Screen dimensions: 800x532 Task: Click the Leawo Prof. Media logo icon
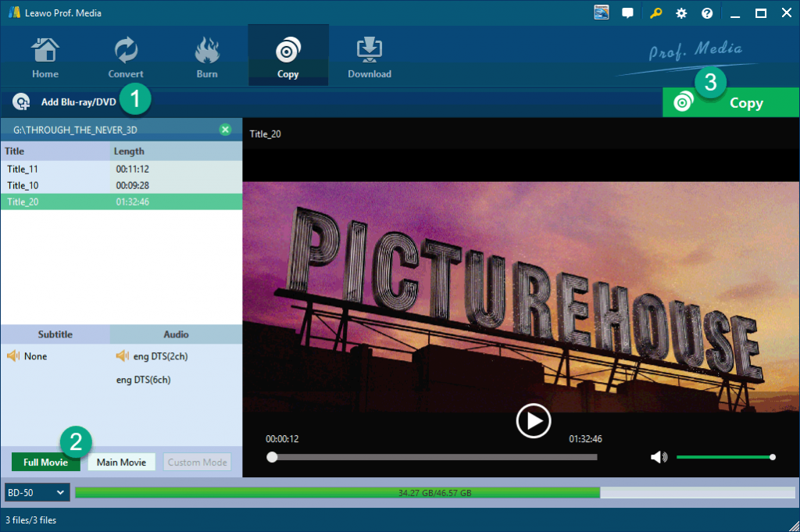click(14, 12)
